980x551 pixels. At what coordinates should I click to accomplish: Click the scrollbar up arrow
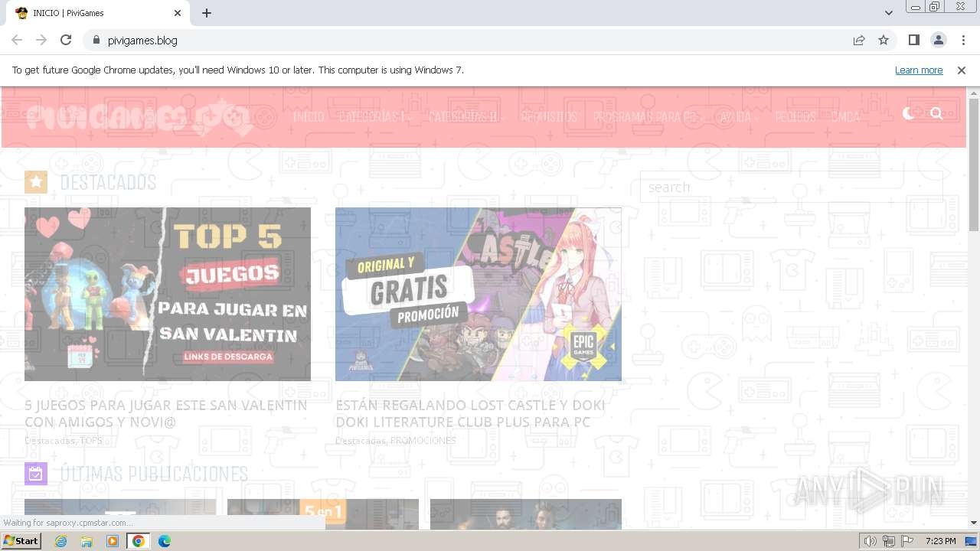pos(974,93)
